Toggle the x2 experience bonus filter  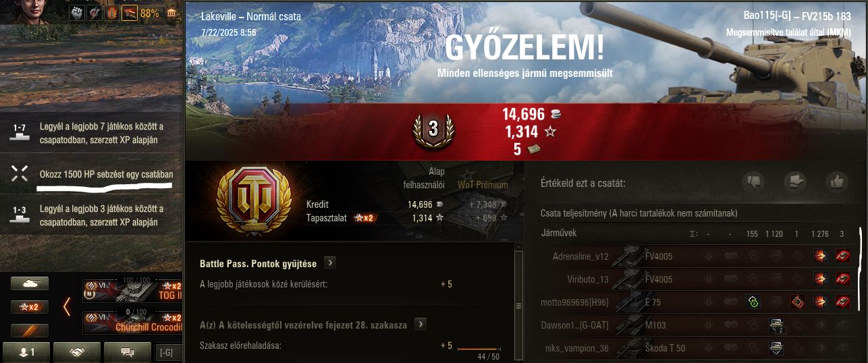click(x=30, y=307)
